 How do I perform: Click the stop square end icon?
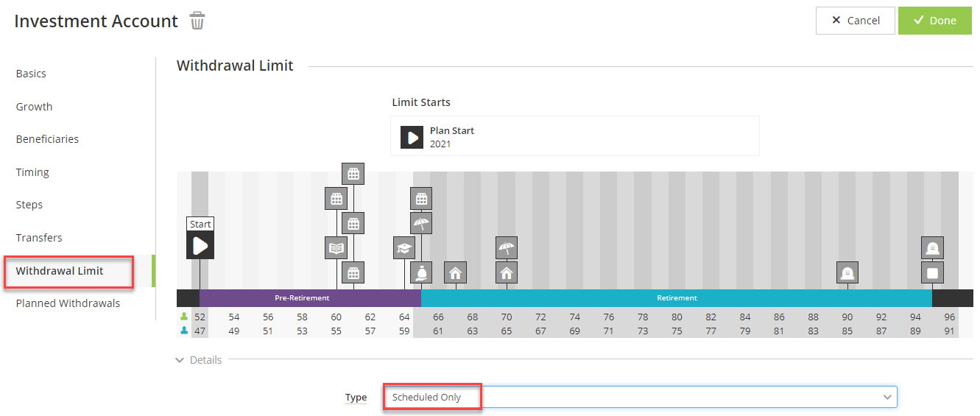coord(932,273)
